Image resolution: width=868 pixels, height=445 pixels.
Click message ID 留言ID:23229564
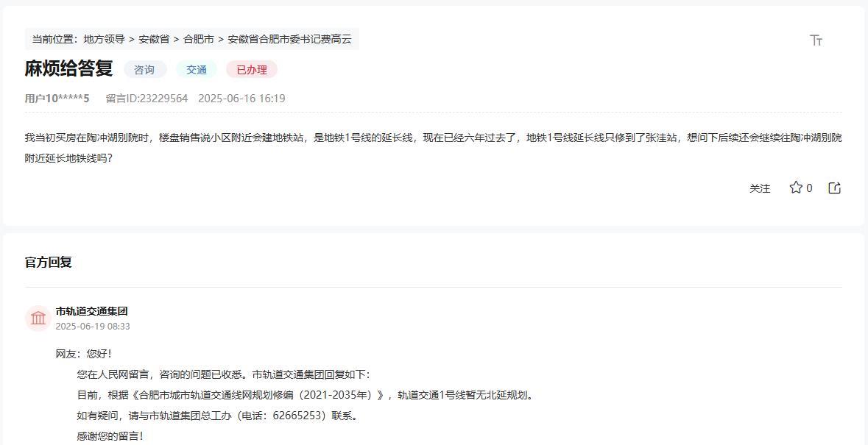(147, 99)
